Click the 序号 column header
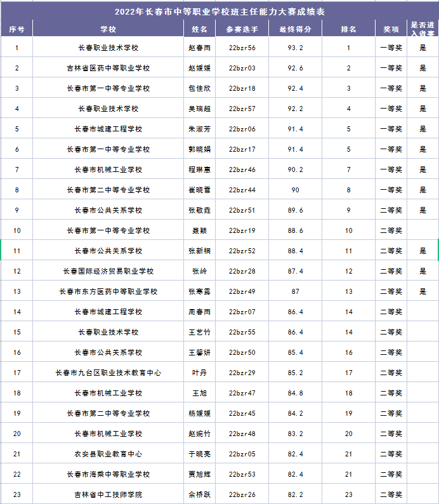 pos(16,29)
